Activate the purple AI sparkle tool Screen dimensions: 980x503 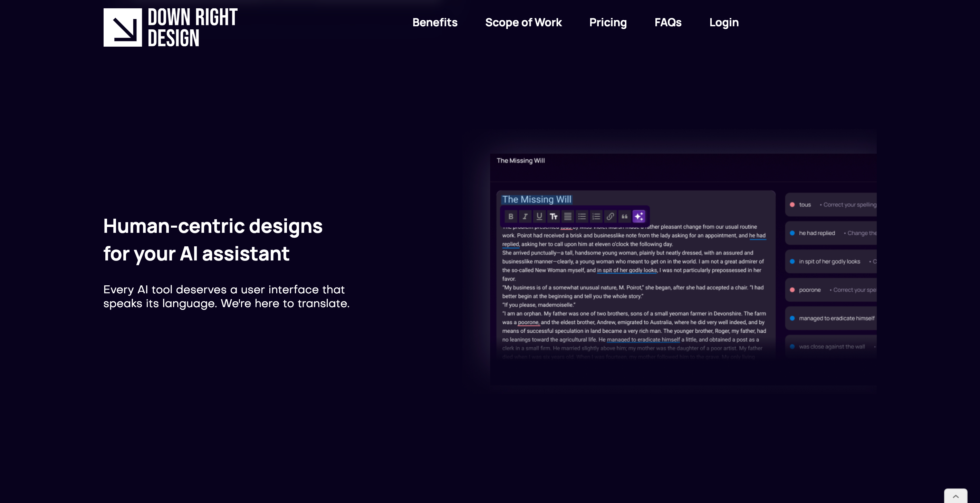[639, 217]
